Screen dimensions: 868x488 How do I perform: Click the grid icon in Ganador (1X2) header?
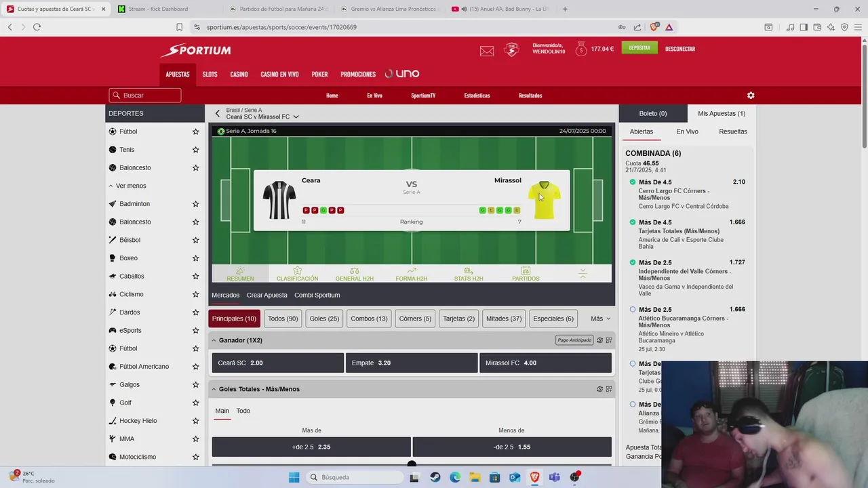pos(609,340)
